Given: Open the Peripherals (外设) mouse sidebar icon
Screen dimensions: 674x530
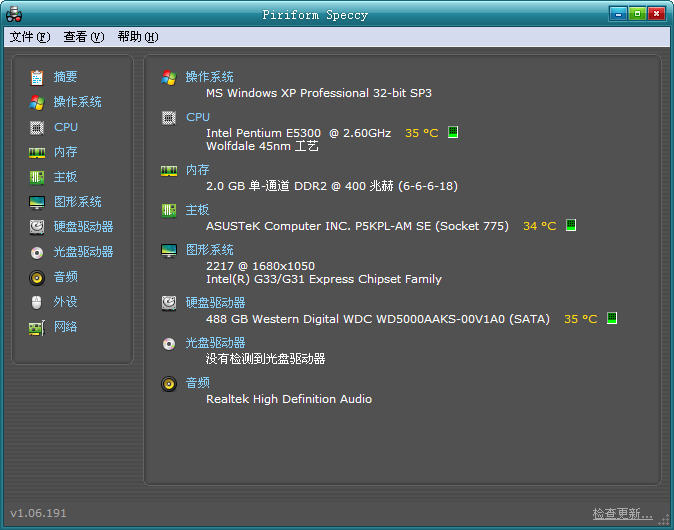Looking at the screenshot, I should (37, 302).
